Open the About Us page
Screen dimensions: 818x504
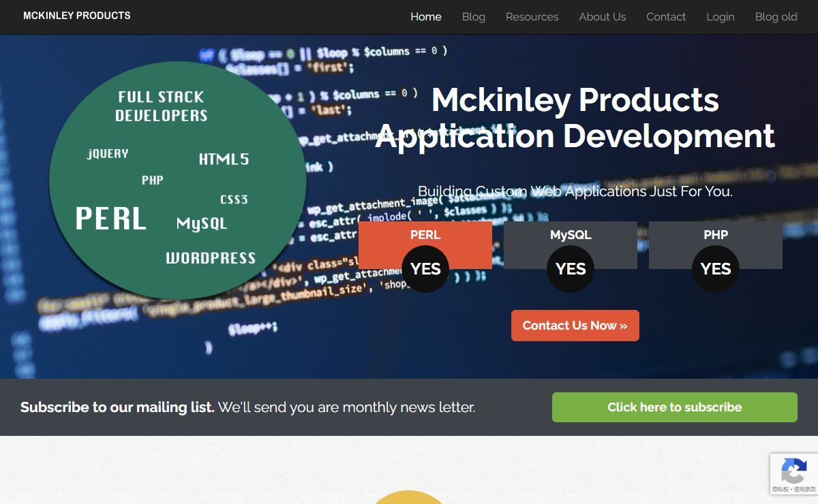pos(603,17)
